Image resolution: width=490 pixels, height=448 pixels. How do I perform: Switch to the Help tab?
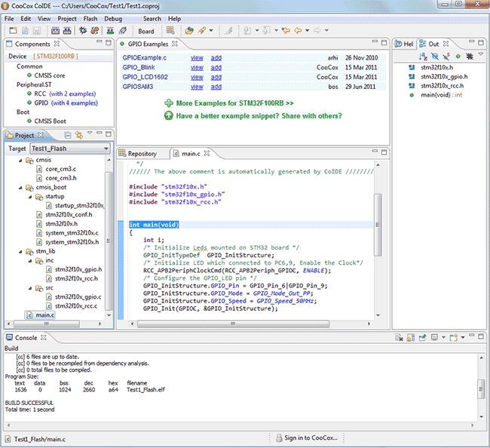coord(404,44)
